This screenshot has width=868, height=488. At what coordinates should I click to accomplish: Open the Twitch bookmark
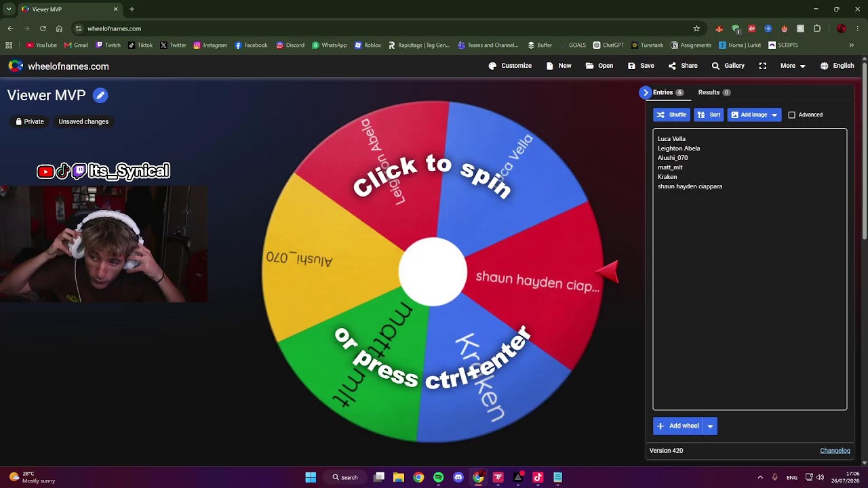click(x=108, y=45)
